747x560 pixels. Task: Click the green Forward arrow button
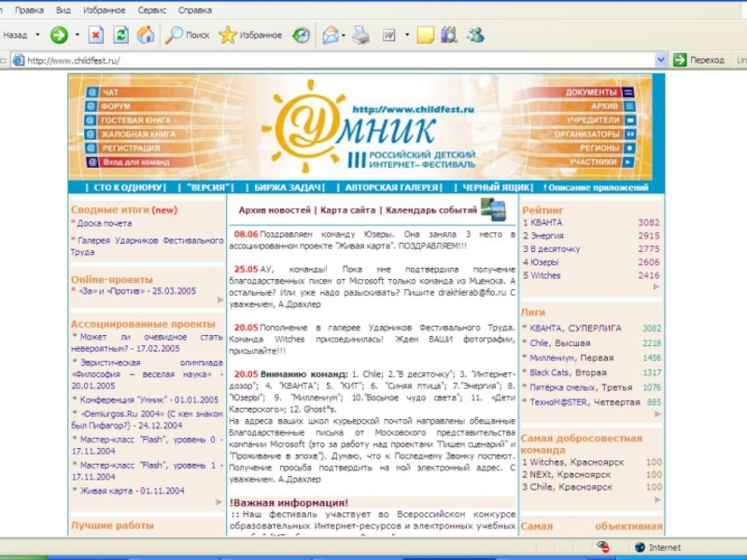pyautogui.click(x=59, y=35)
